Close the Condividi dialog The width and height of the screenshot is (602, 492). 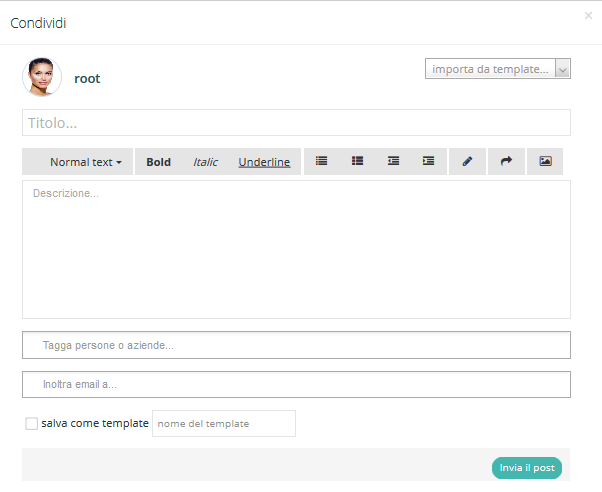[x=588, y=16]
